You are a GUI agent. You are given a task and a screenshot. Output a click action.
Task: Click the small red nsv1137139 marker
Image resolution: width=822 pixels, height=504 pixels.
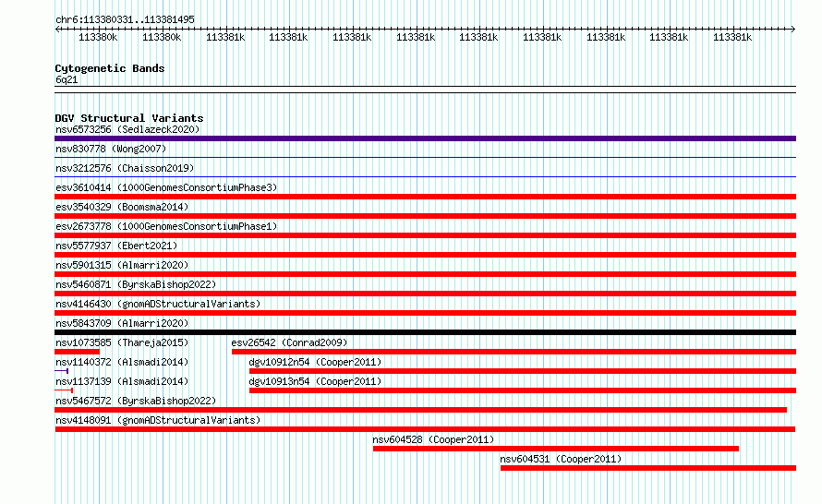point(64,390)
